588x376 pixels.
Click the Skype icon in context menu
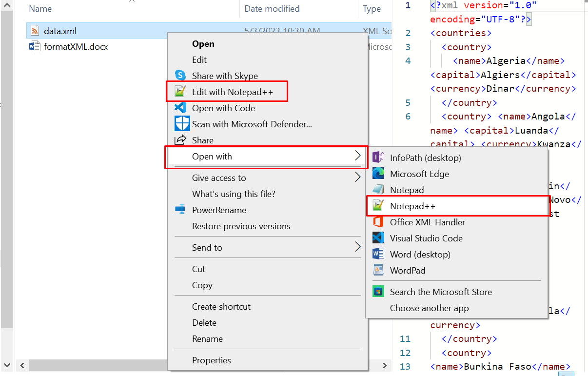(x=181, y=76)
